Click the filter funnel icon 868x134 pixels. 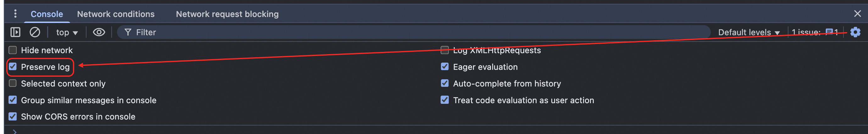(x=128, y=32)
